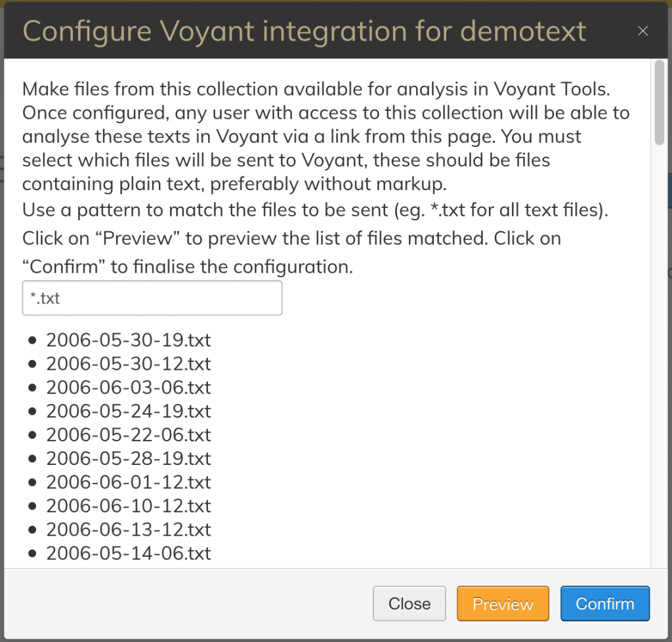Select 2006-06-10-12.txt in the file list
This screenshot has width=672, height=642.
coord(129,506)
